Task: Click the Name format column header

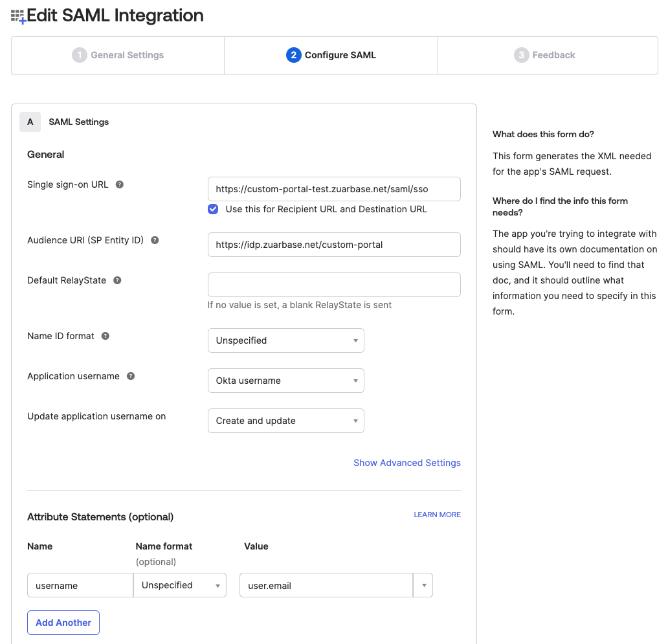Action: click(164, 546)
